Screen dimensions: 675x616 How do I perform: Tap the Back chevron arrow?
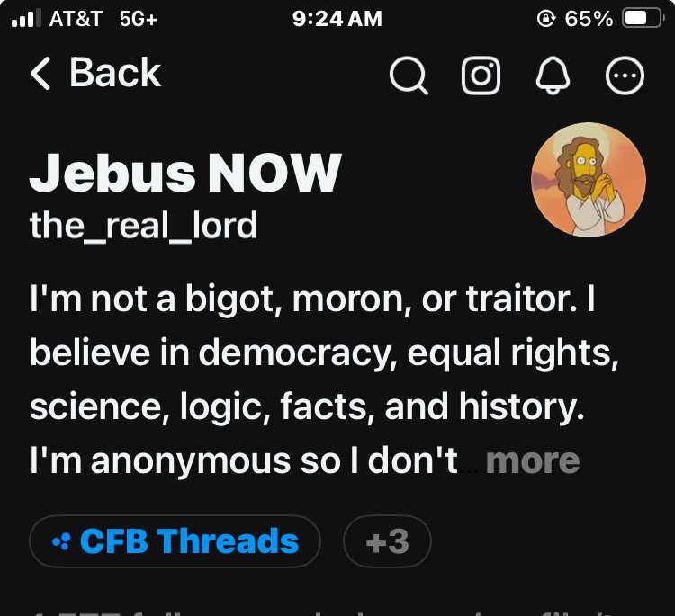(40, 74)
